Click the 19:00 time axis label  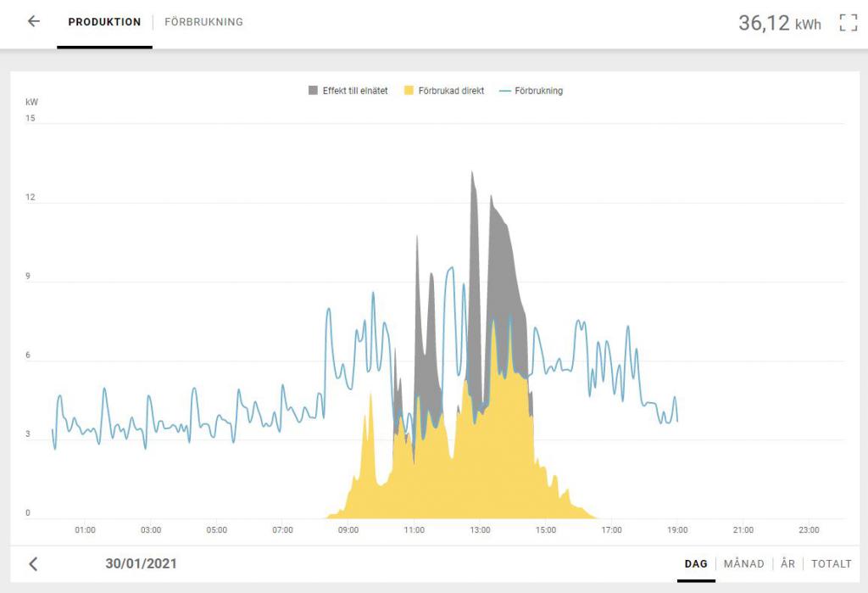(x=677, y=530)
